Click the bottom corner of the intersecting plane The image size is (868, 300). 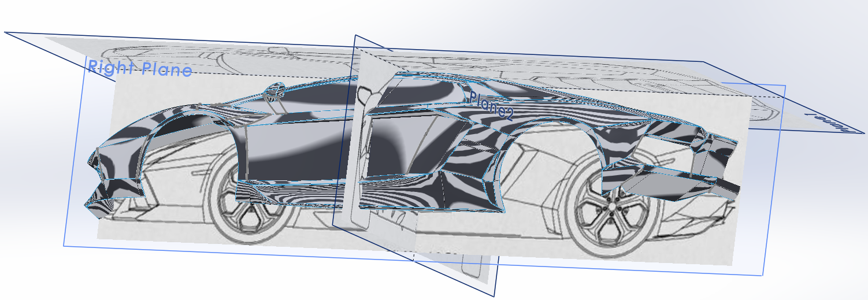pyautogui.click(x=493, y=294)
